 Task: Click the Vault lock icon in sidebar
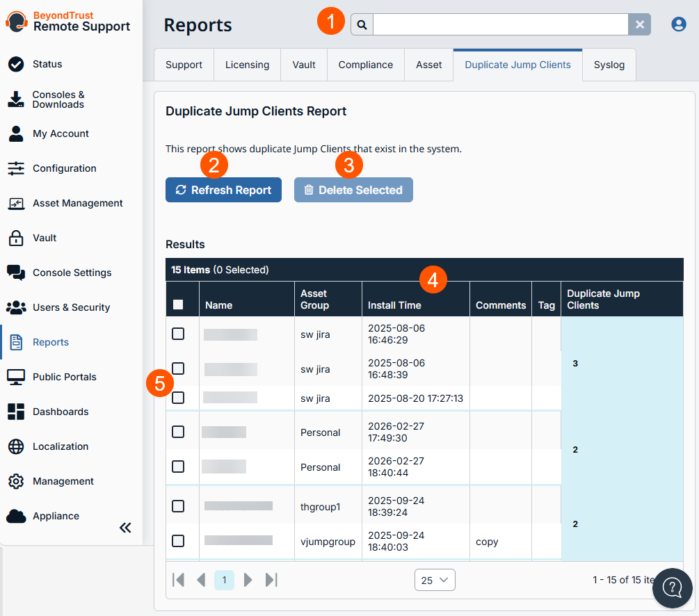(16, 238)
